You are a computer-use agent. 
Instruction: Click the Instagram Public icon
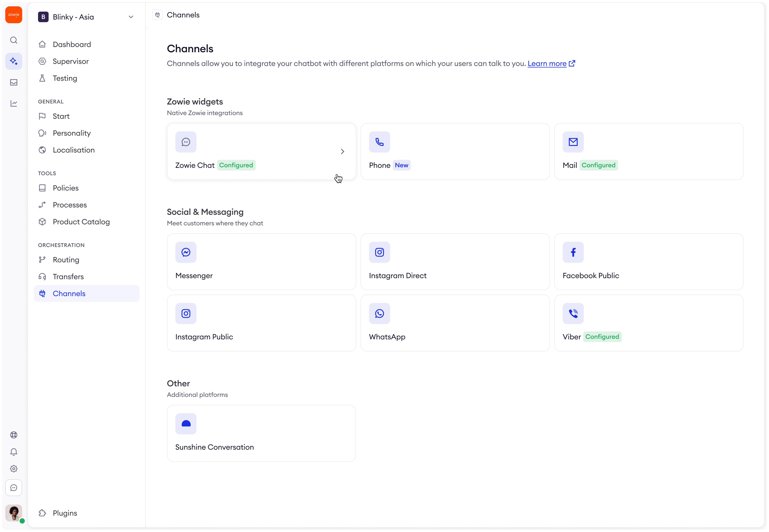pos(186,314)
